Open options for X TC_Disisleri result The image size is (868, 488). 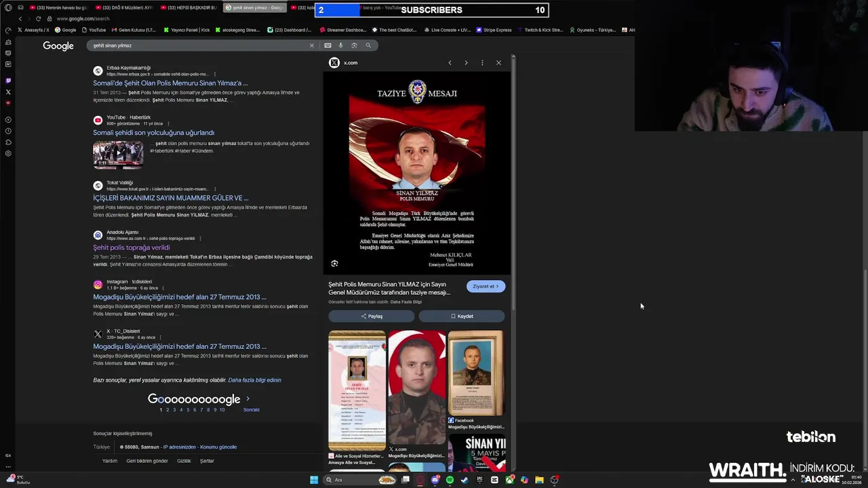point(160,338)
